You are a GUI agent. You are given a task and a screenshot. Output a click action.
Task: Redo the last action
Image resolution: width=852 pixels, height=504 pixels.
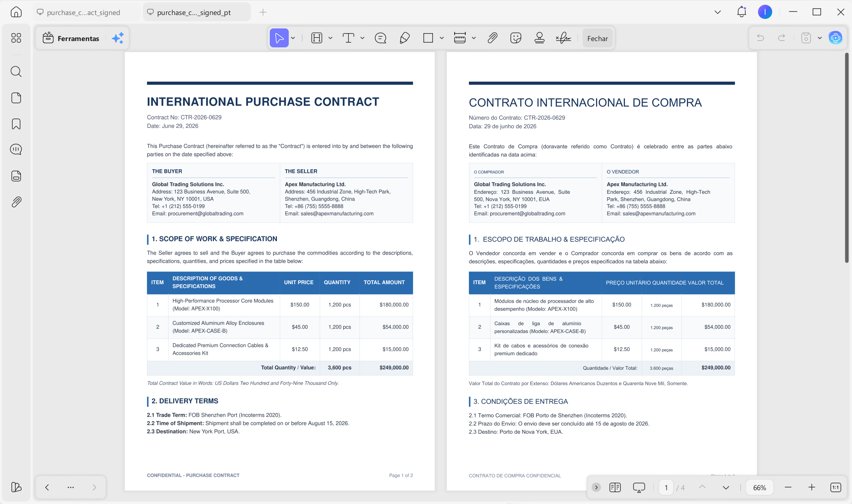click(x=781, y=38)
